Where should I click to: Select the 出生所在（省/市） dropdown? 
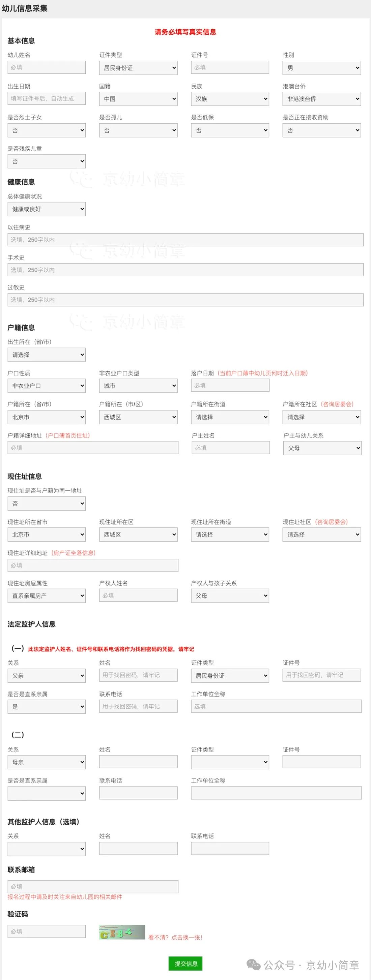click(47, 355)
